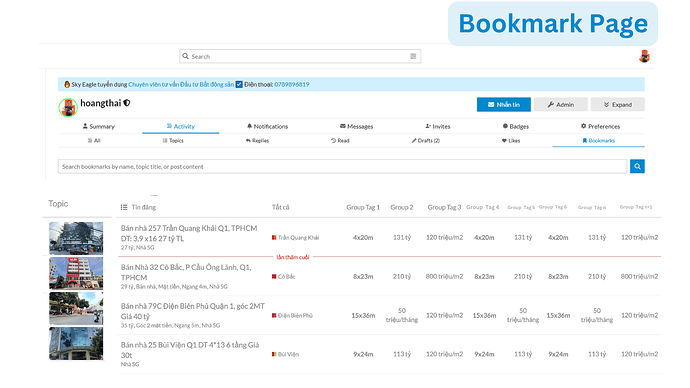This screenshot has width=690, height=388.
Task: Click the Tin đăng column header
Action: pos(143,207)
